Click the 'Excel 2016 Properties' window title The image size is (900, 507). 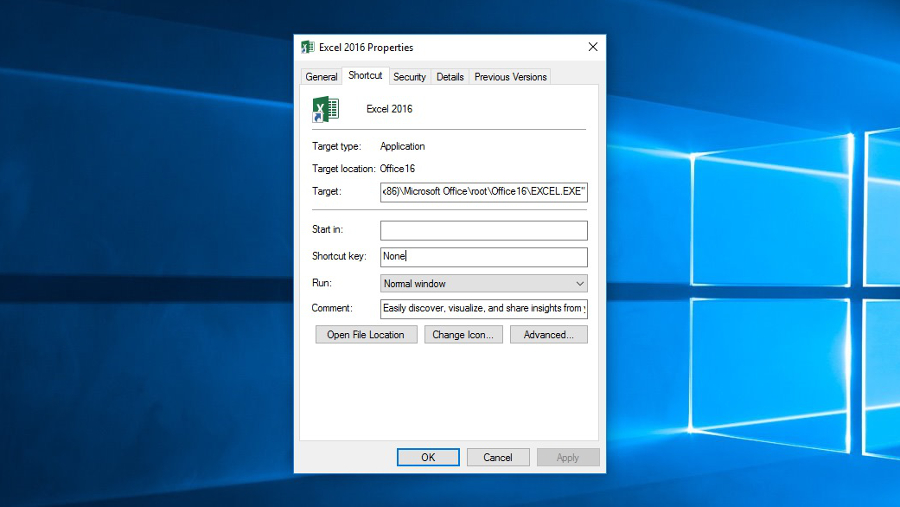coord(366,48)
